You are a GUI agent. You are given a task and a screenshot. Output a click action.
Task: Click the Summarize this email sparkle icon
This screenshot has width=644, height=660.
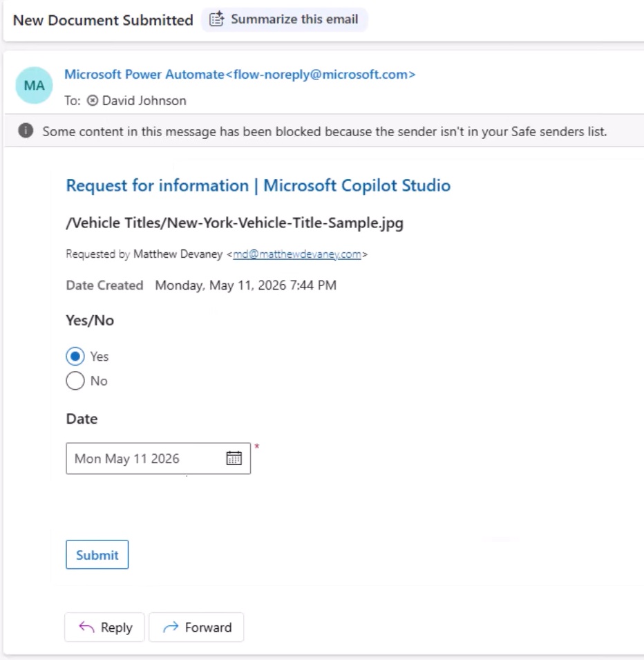[x=217, y=19]
